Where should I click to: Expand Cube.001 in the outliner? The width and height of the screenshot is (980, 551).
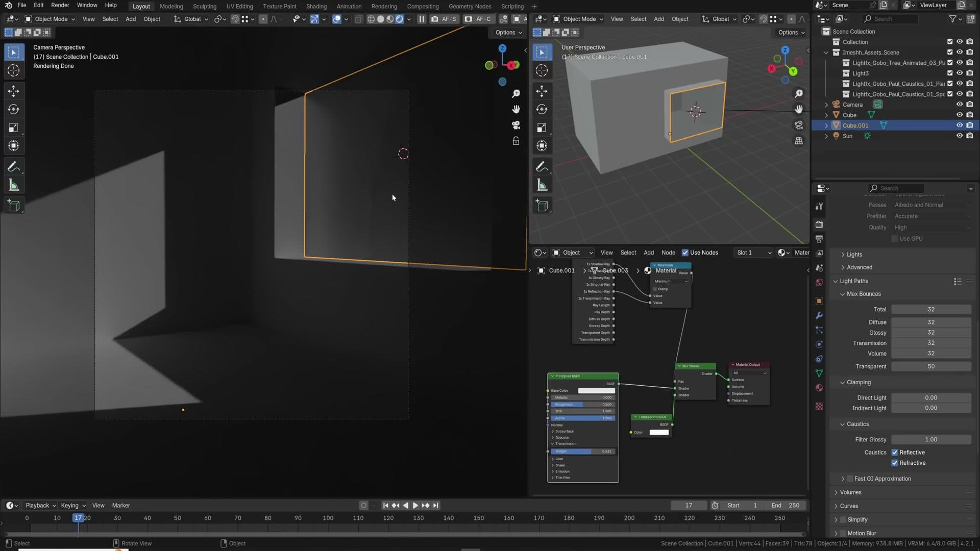coord(826,126)
